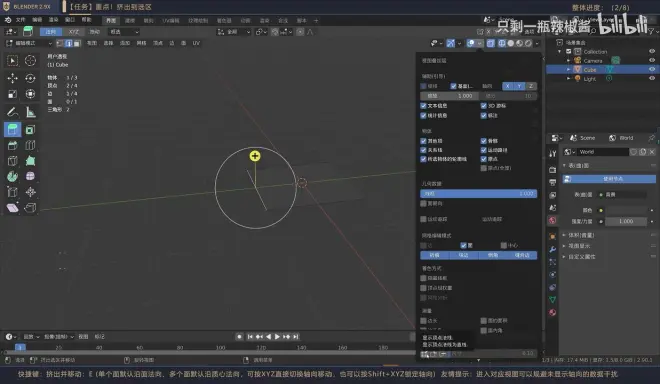Viewport: 660px width, 384px height.
Task: Open the Edit Mode selector dropdown
Action: point(29,43)
